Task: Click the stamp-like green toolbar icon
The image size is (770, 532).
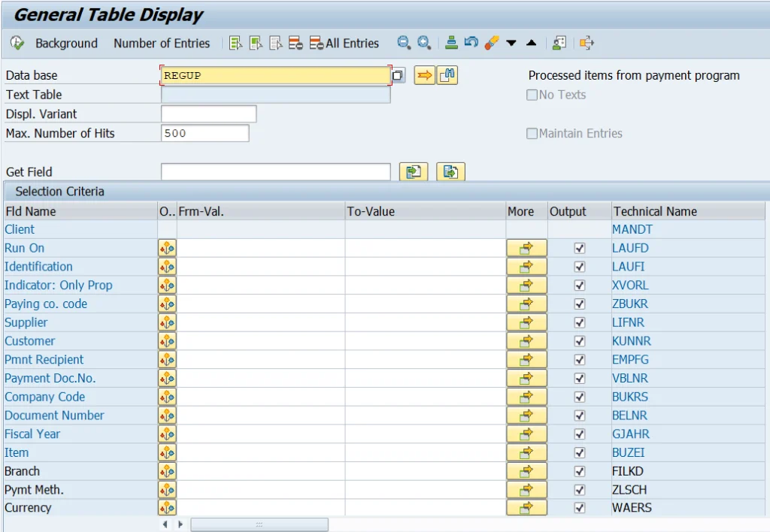Action: [451, 43]
